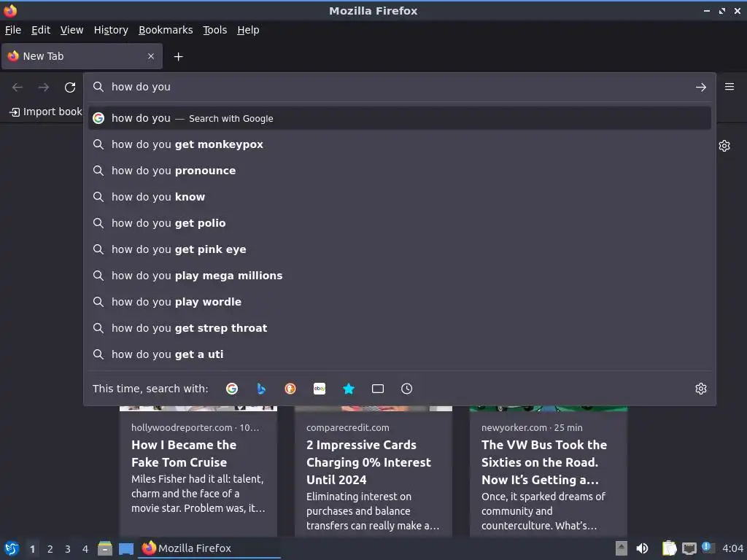Open a new tab with plus button
Screen dimensions: 747x560
[178, 57]
